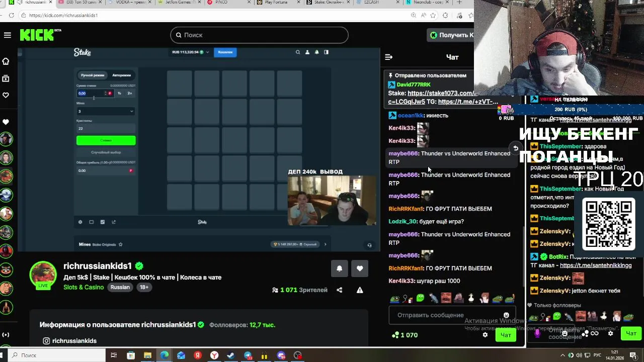
Task: Open the Kick hamburger sidebar menu
Action: pos(7,35)
